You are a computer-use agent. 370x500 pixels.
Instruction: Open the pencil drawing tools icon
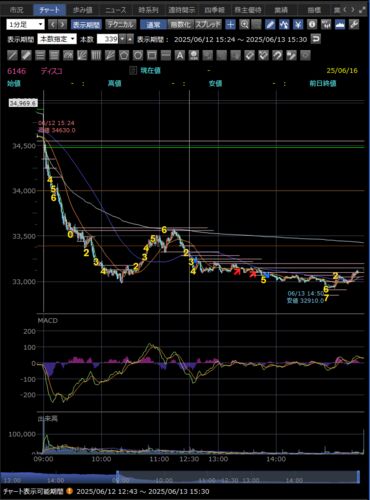click(270, 24)
